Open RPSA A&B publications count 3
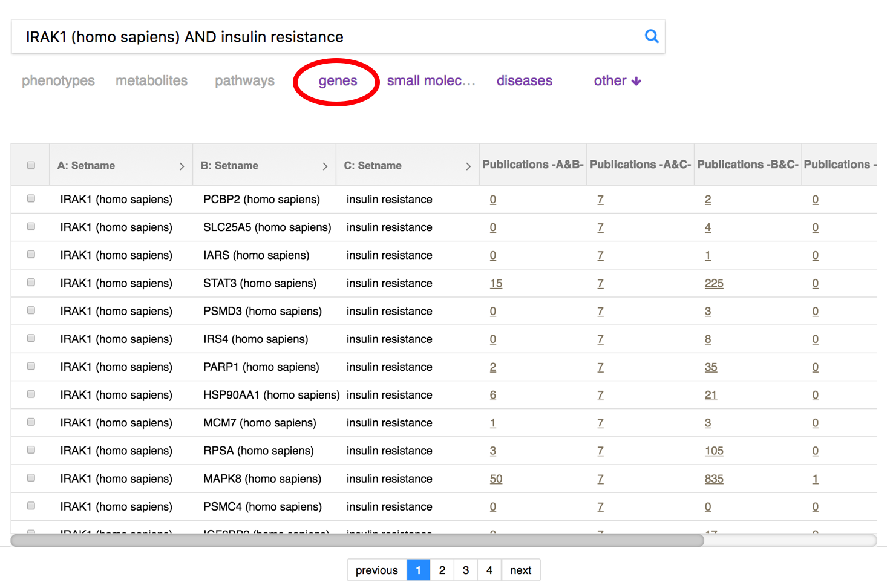 [x=493, y=451]
